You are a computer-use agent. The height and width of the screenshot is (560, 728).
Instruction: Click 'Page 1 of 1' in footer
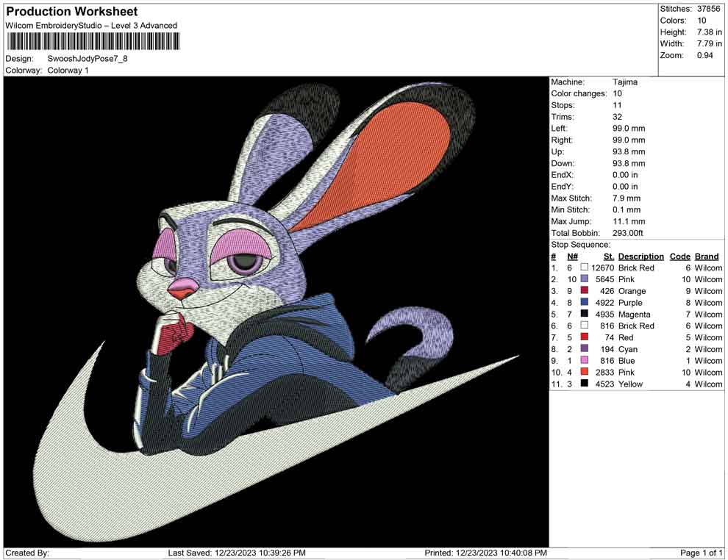click(701, 553)
